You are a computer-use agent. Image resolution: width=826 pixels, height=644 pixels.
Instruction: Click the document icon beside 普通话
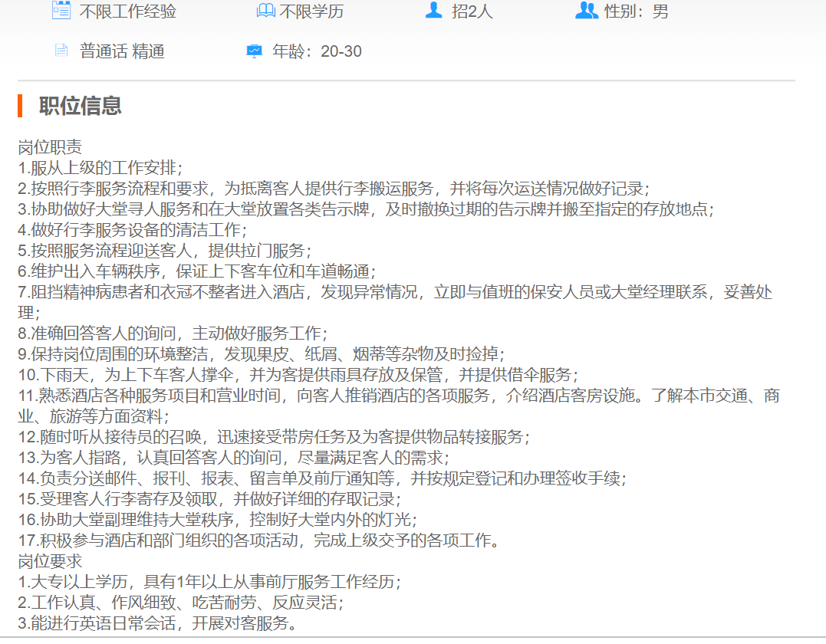pyautogui.click(x=61, y=51)
